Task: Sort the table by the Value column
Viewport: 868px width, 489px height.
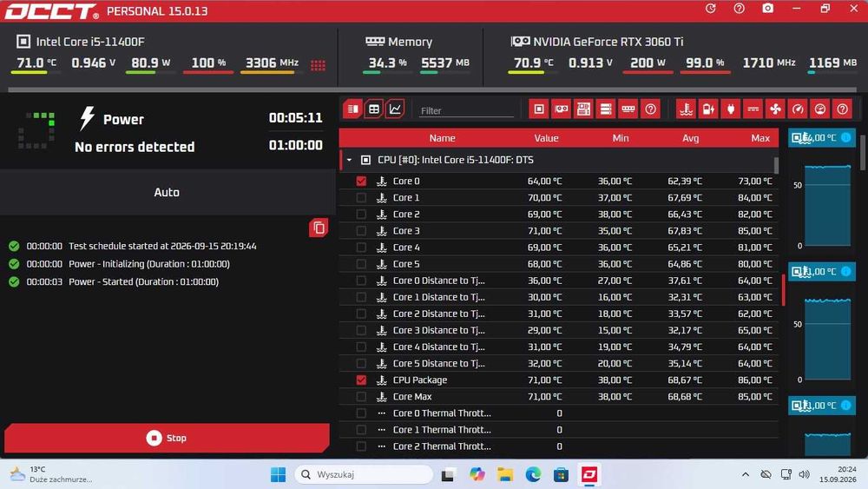Action: (546, 138)
